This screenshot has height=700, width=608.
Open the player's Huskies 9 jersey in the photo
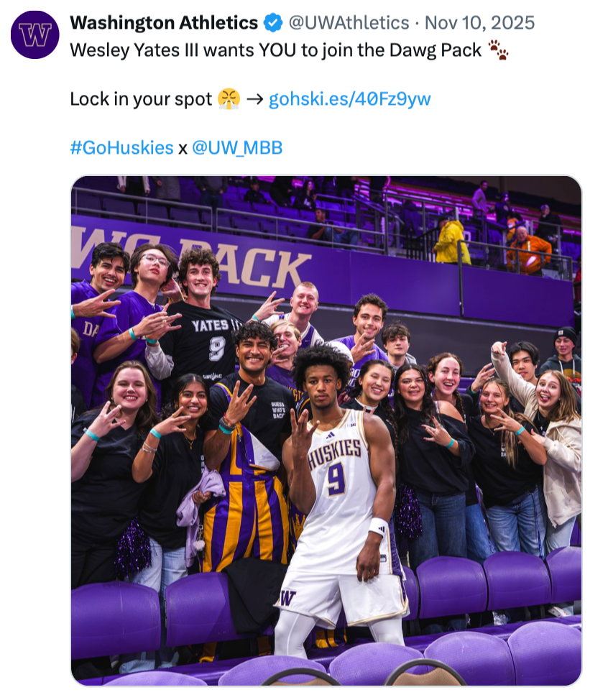coord(338,484)
